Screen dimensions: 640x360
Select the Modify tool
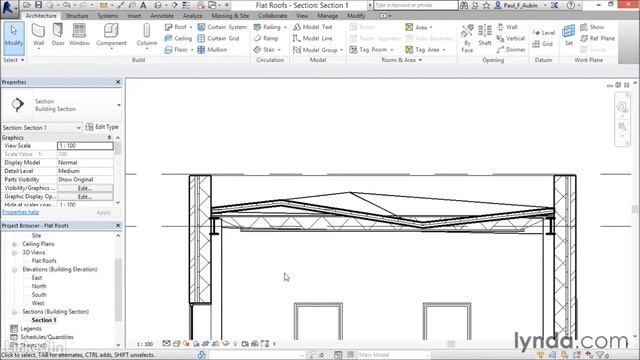(x=14, y=38)
